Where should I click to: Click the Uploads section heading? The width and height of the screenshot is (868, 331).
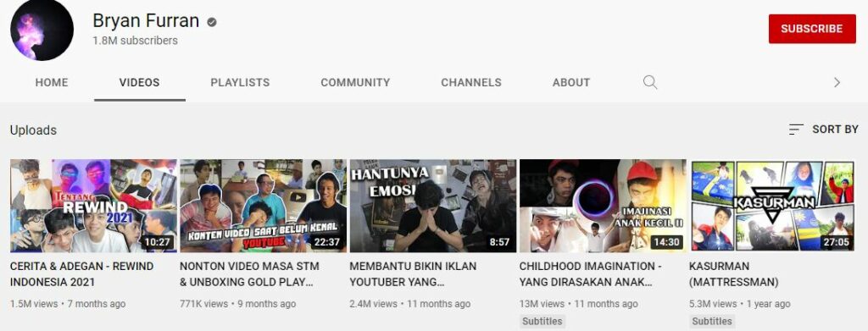point(33,130)
